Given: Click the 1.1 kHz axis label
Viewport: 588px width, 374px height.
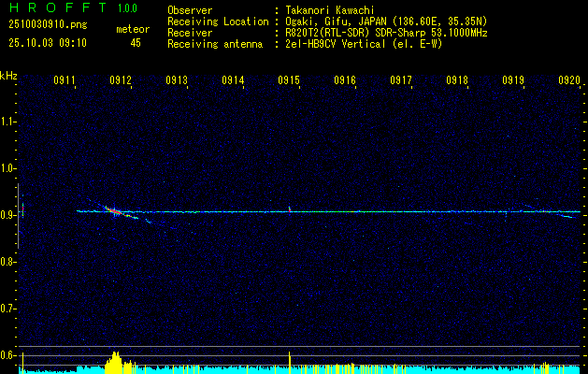Looking at the screenshot, I should 7,122.
